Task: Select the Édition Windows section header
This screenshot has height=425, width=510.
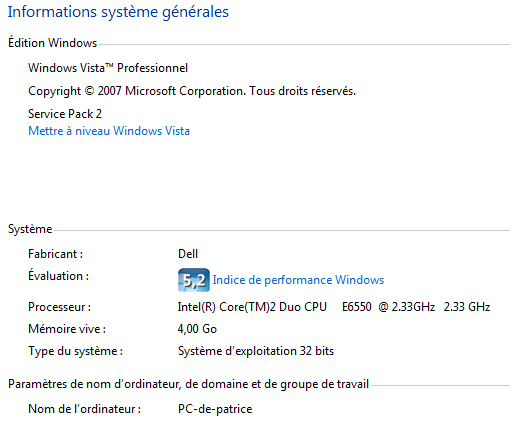Action: (x=52, y=43)
